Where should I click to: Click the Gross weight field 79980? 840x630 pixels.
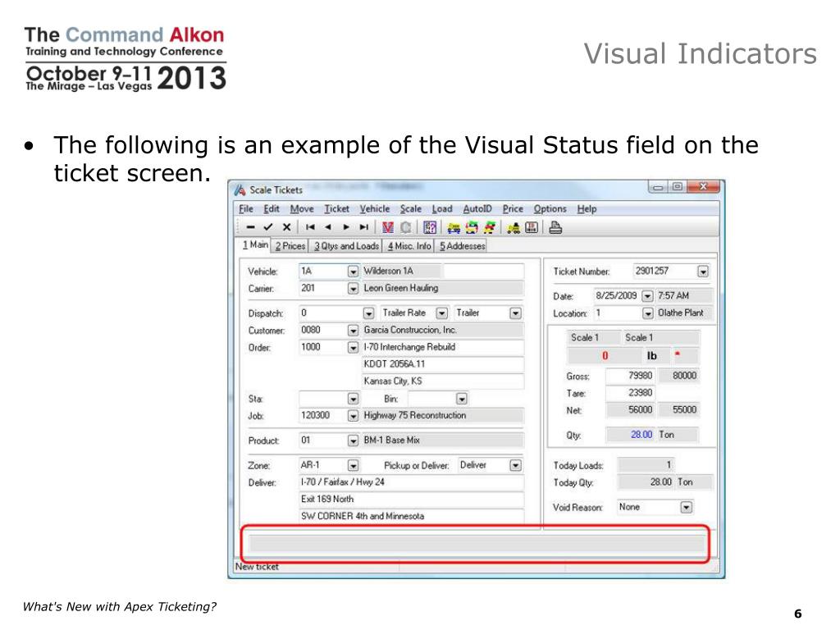pos(630,376)
